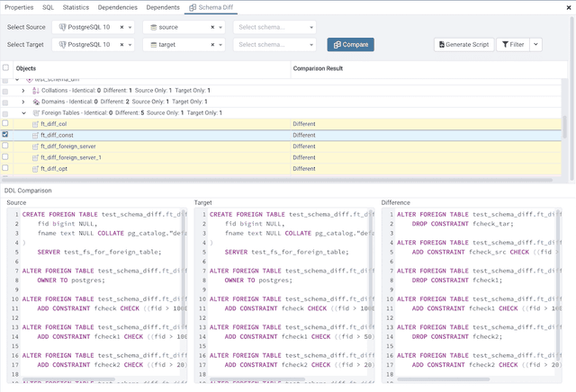Select the ft_diff_col row name

(54, 124)
